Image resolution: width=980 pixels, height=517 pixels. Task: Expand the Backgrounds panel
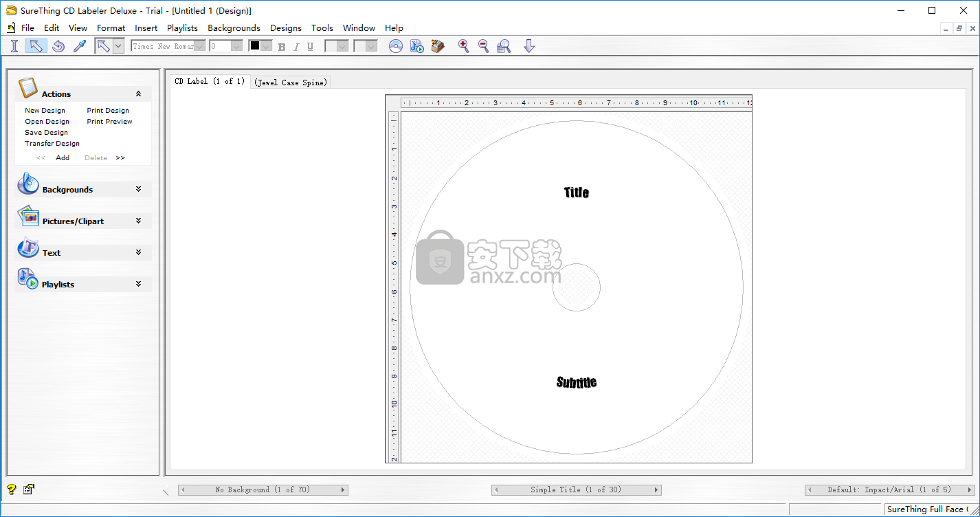click(138, 189)
